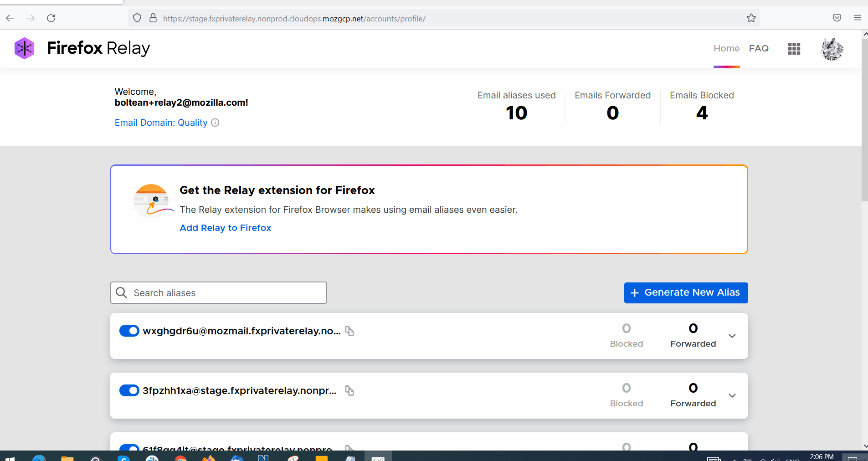Screen dimensions: 868x461
Task: Click the Firefox Relay logo
Action: point(82,48)
